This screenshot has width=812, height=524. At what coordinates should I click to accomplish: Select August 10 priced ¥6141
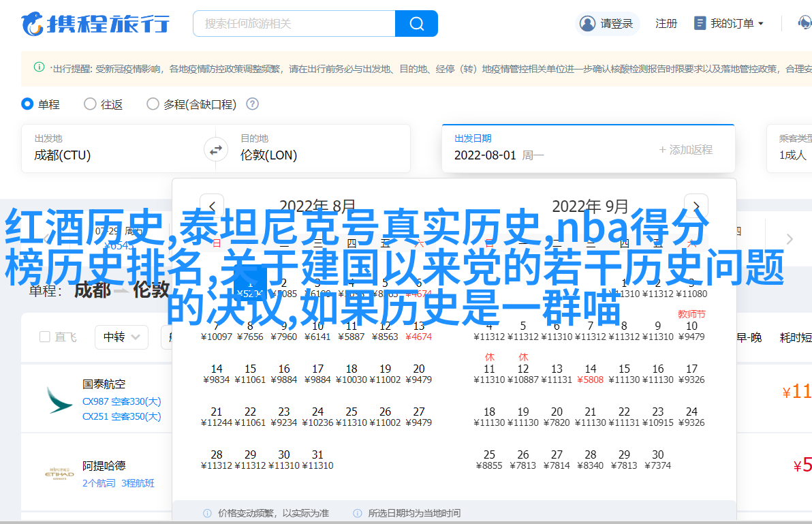click(317, 331)
